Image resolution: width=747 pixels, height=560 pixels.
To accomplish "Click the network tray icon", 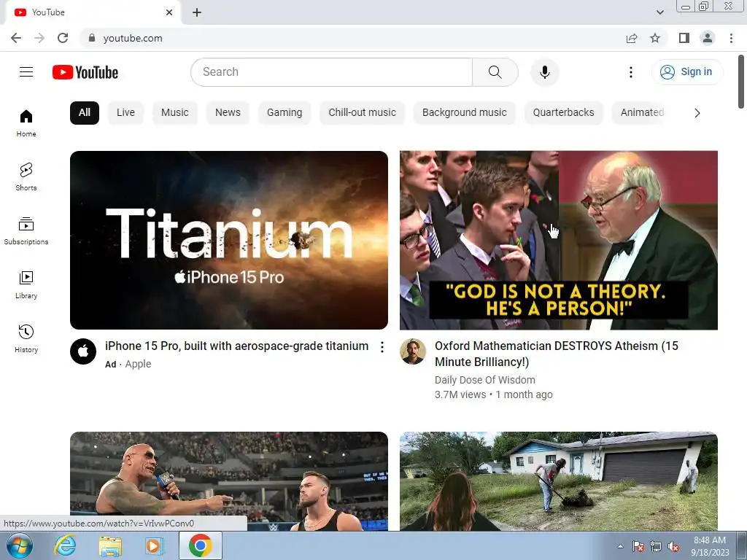I will coord(656,546).
